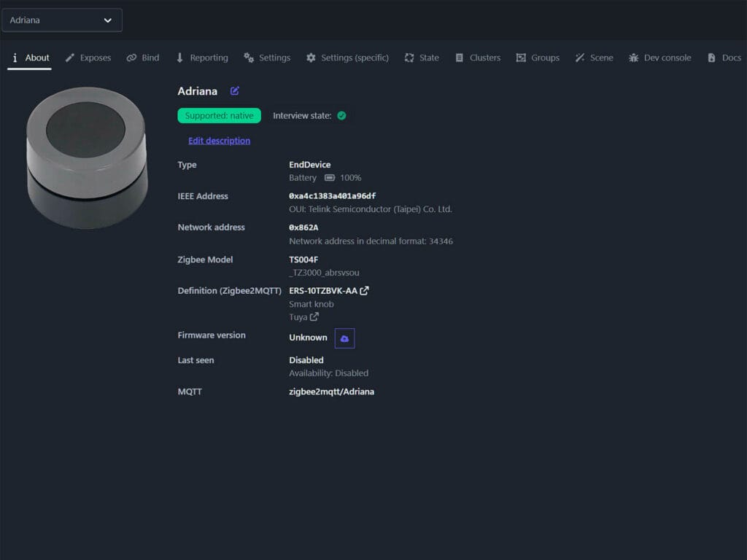Click external link icon beside ERS-10TZBVK-AA
This screenshot has width=747, height=560.
coord(364,290)
